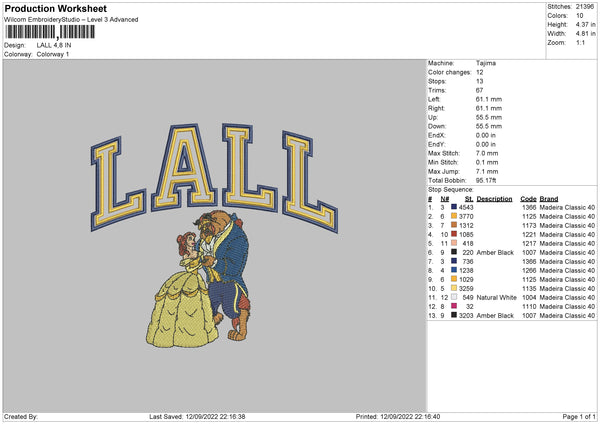Click the N# column header
Image resolution: width=600 pixels, height=424 pixels.
(x=445, y=199)
